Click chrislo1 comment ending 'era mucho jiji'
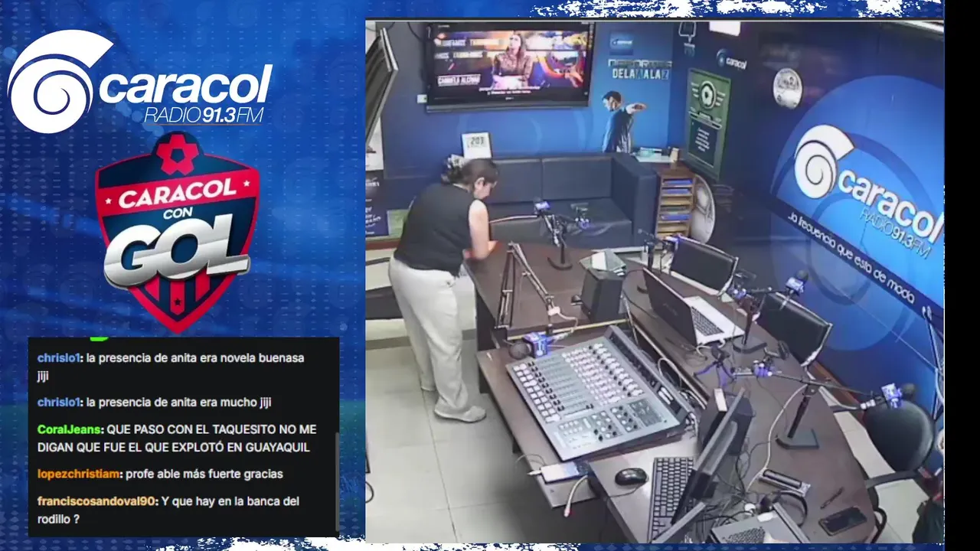Image resolution: width=980 pixels, height=551 pixels. (x=155, y=402)
